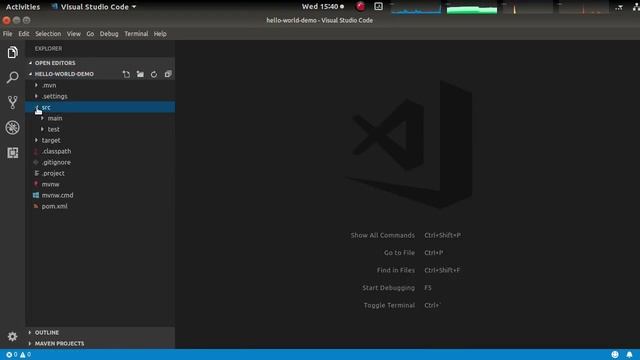Click the Refresh Explorer icon

[154, 74]
